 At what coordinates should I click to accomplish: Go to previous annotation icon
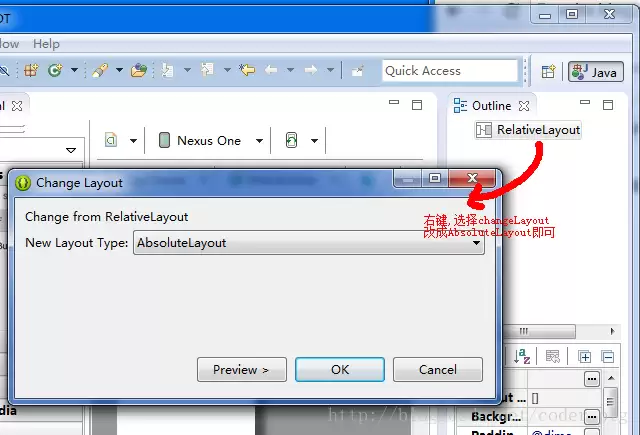[207, 70]
